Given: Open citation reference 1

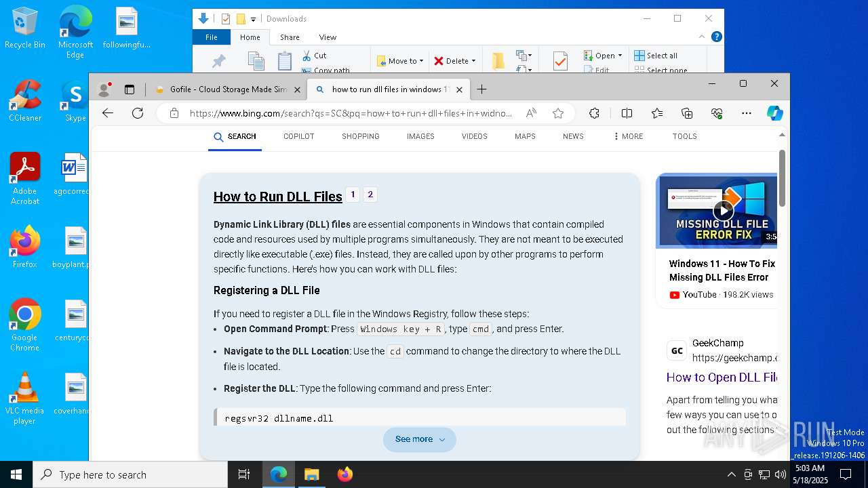Looking at the screenshot, I should point(353,195).
